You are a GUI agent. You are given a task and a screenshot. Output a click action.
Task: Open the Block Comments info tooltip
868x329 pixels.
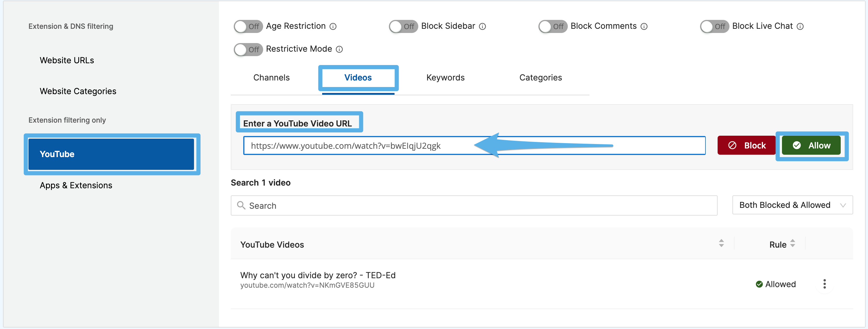(644, 26)
